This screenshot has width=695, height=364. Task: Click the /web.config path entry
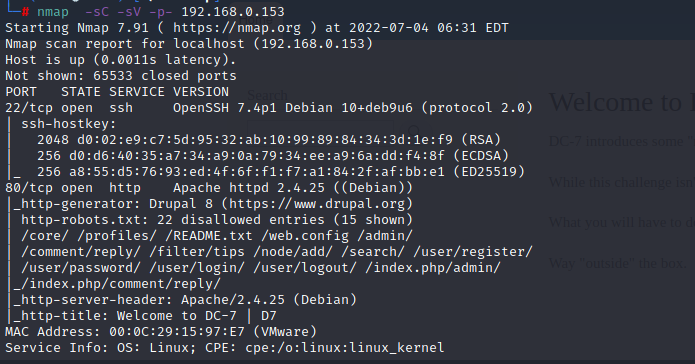(305, 236)
